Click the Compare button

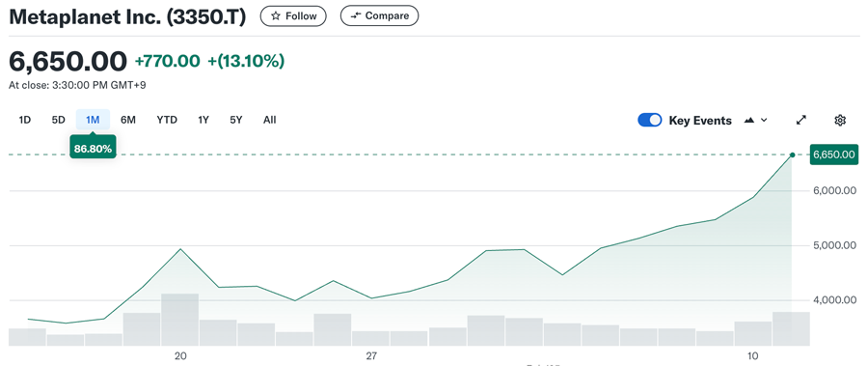coord(379,16)
